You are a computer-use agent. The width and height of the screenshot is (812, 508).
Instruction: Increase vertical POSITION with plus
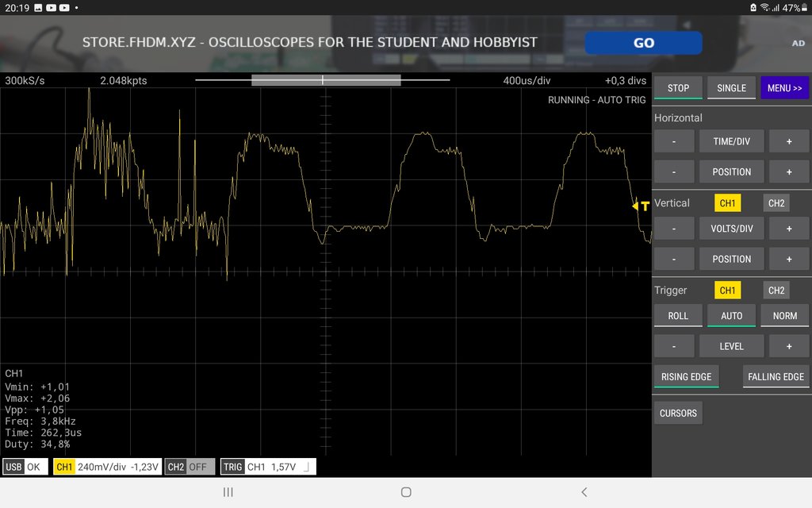pyautogui.click(x=789, y=260)
